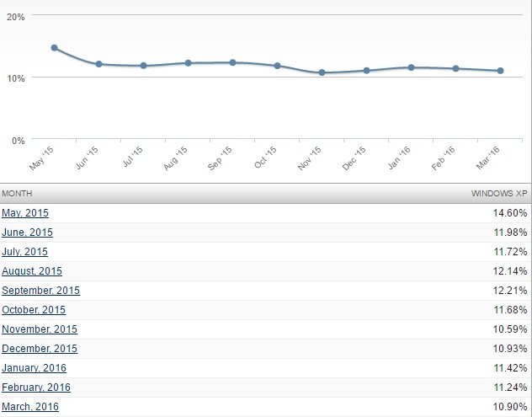Click the WINDOWS XP column header
The width and height of the screenshot is (532, 417).
pos(499,194)
